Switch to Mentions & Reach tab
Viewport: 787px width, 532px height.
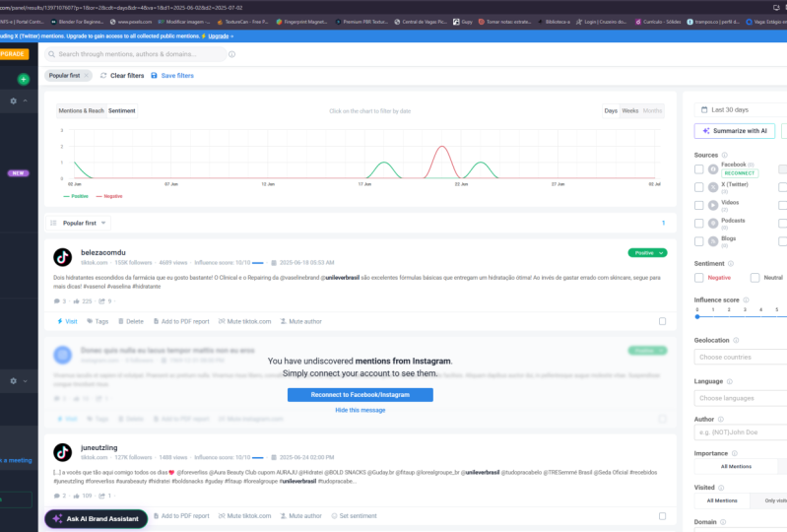pos(82,111)
